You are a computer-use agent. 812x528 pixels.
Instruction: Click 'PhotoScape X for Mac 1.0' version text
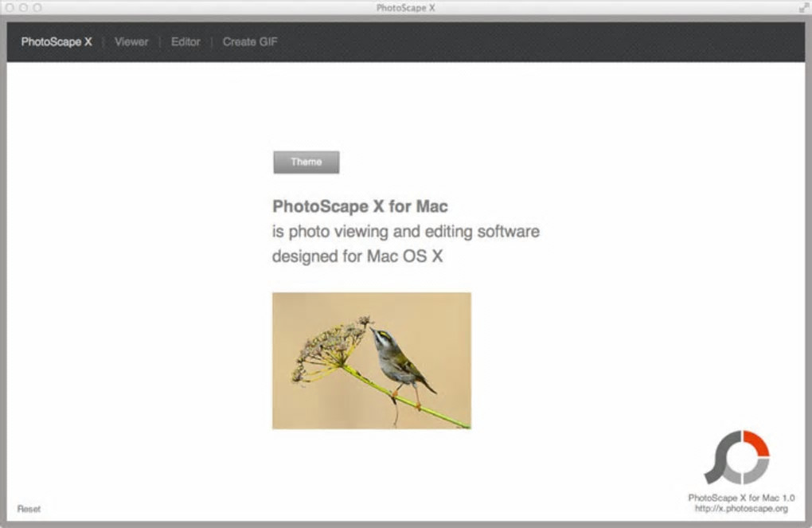[741, 498]
